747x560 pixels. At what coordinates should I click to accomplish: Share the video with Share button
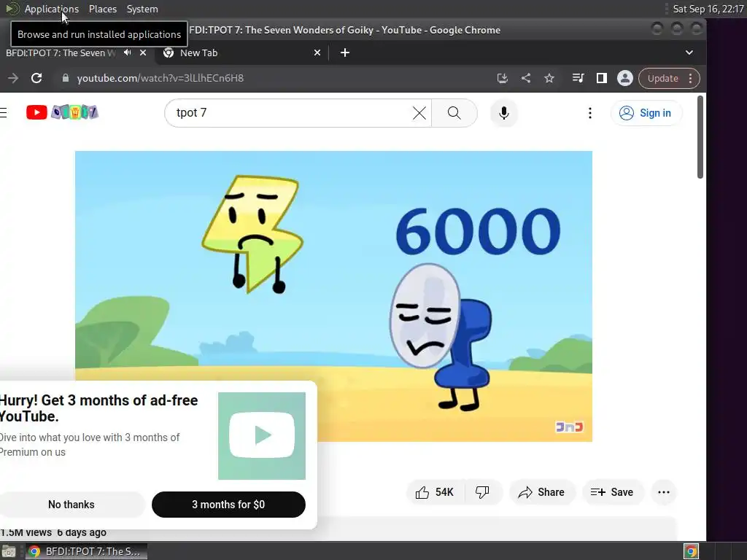[542, 492]
